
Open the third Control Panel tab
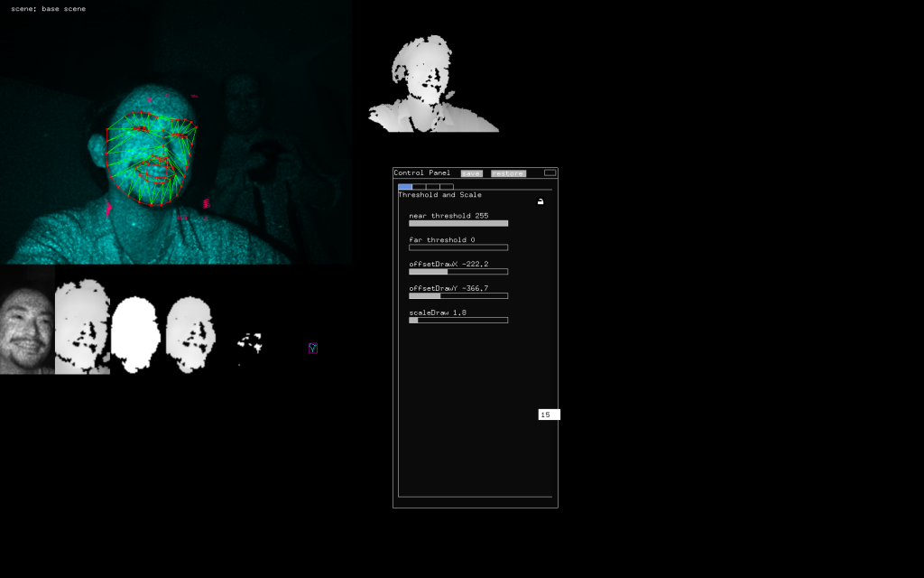pyautogui.click(x=432, y=187)
